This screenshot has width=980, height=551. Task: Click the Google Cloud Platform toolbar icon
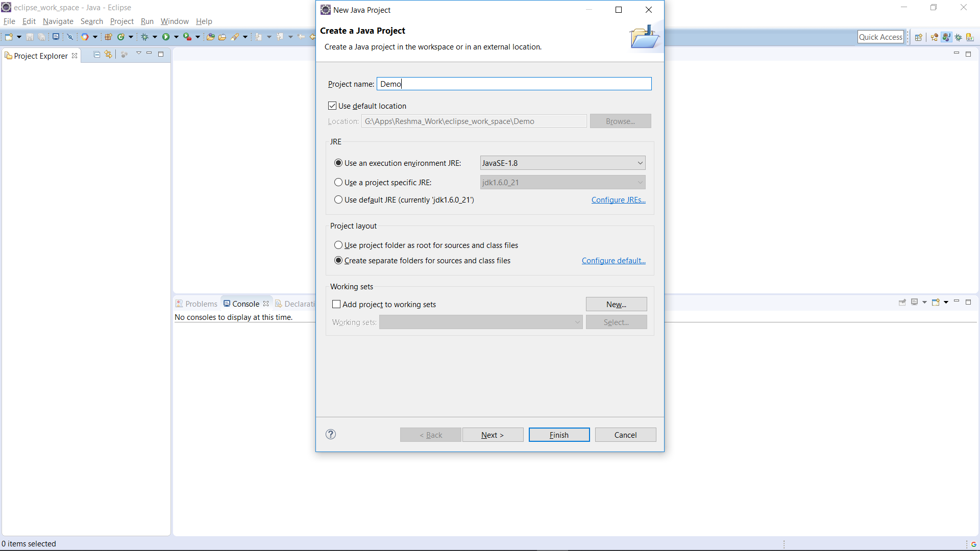(85, 37)
